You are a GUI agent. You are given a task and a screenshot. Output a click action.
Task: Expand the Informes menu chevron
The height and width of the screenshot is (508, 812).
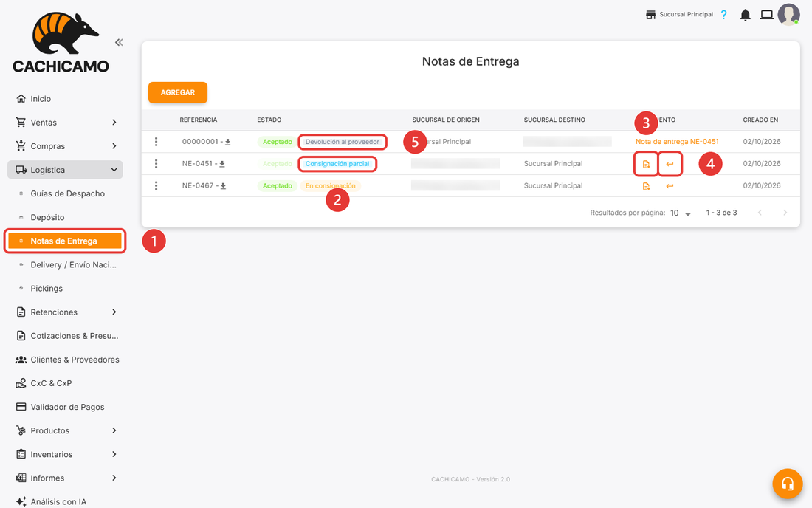click(114, 478)
